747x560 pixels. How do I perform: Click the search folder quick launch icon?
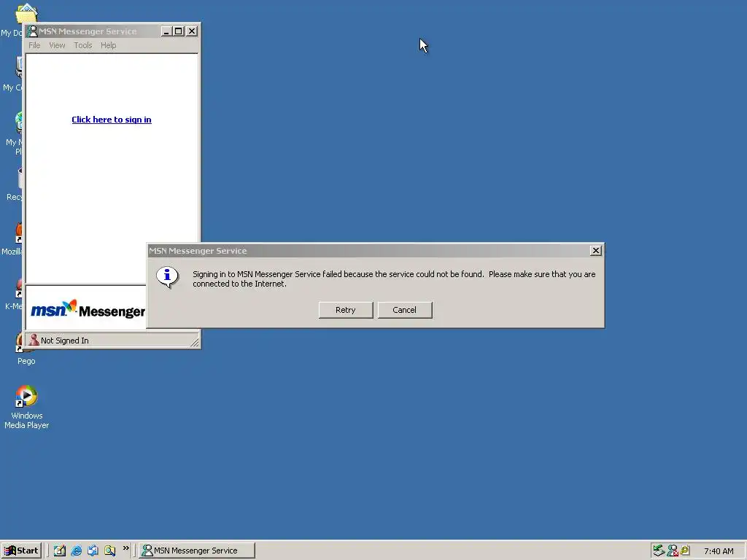[x=109, y=551]
